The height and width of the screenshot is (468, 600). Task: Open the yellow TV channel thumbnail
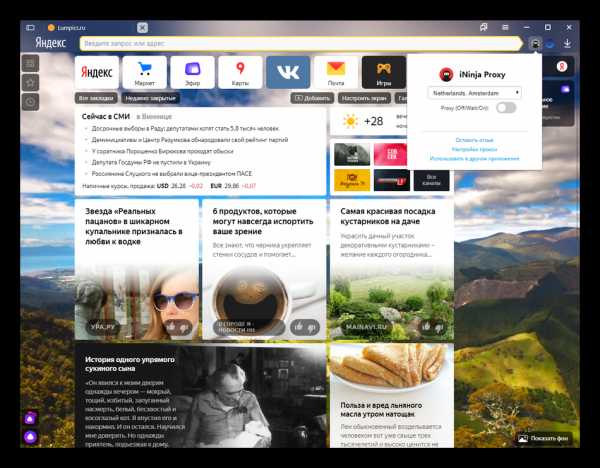[352, 180]
